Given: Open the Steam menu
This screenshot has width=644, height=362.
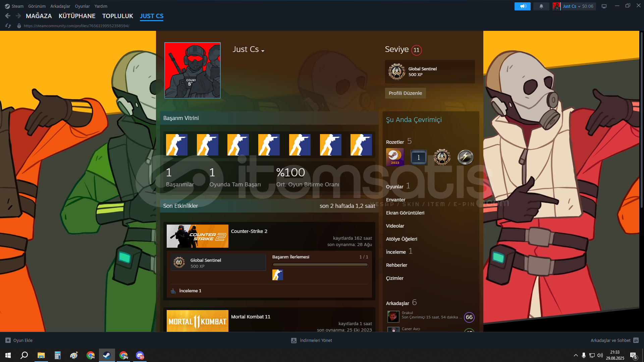Looking at the screenshot, I should 17,6.
